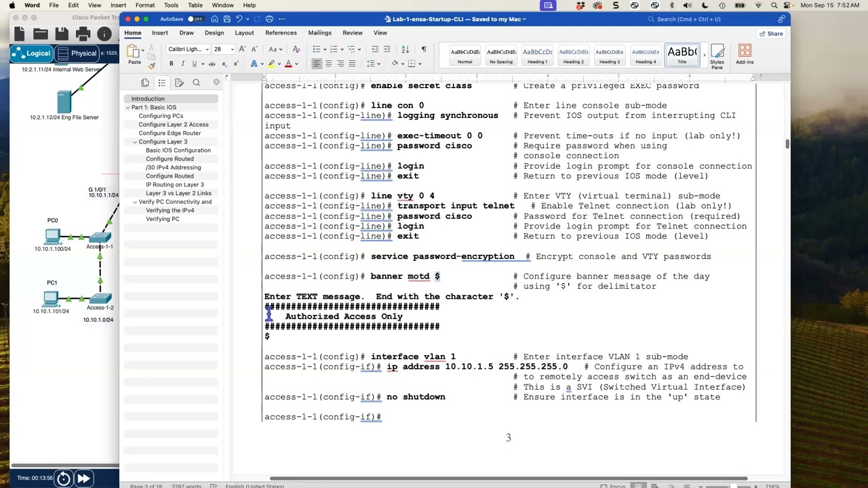Print document from title bar icon
The width and height of the screenshot is (868, 488).
269,19
